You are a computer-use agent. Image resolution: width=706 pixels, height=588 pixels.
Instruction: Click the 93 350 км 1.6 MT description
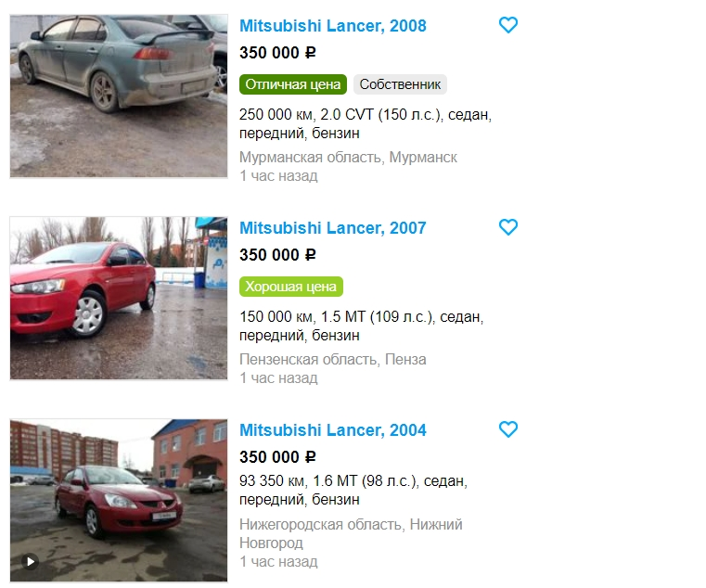click(353, 490)
